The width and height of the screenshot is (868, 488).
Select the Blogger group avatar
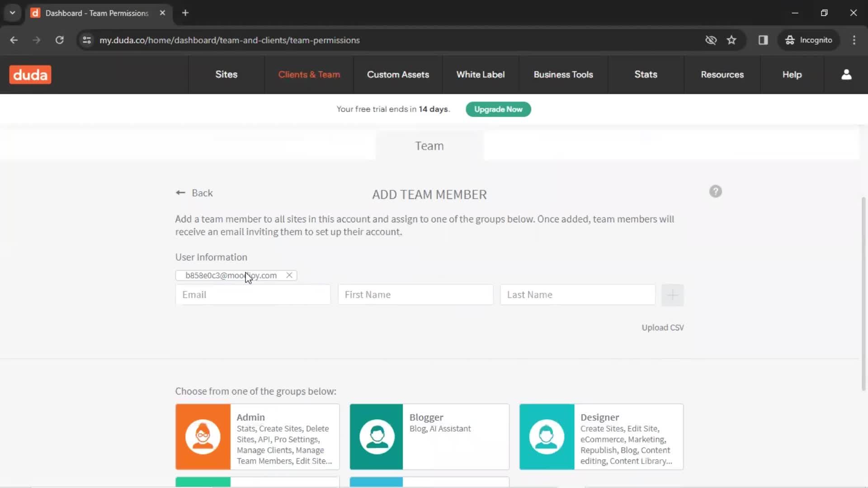pos(376,436)
